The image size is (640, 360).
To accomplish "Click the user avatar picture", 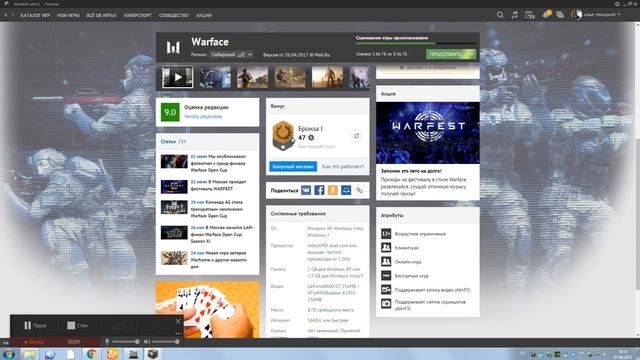I will click(x=576, y=15).
